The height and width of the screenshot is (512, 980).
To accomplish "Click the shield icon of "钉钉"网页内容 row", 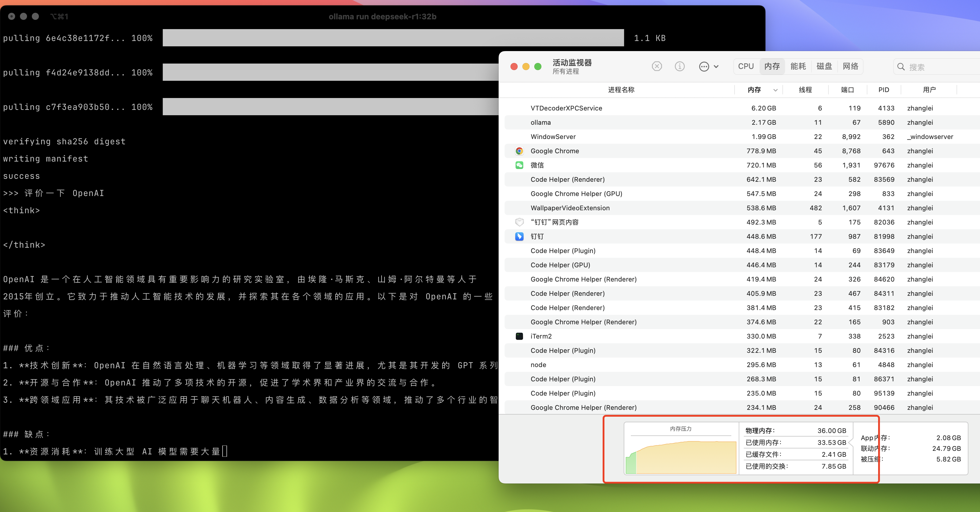I will [x=519, y=222].
